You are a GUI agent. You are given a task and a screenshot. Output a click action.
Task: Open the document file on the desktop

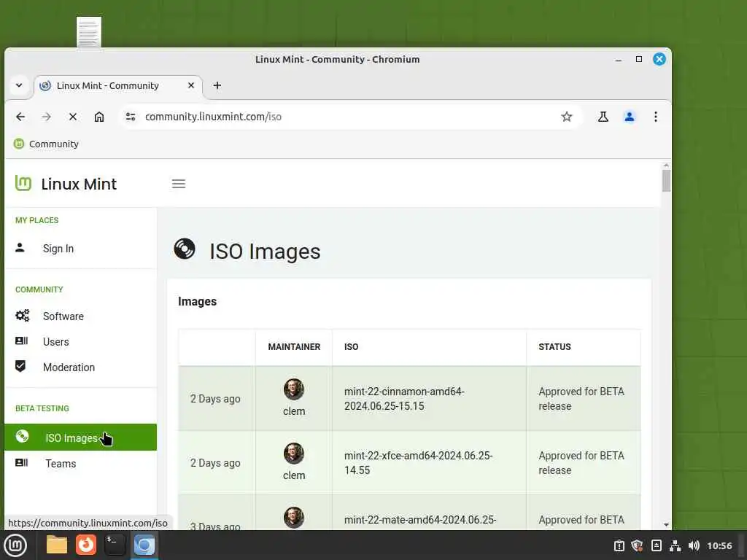(x=89, y=32)
